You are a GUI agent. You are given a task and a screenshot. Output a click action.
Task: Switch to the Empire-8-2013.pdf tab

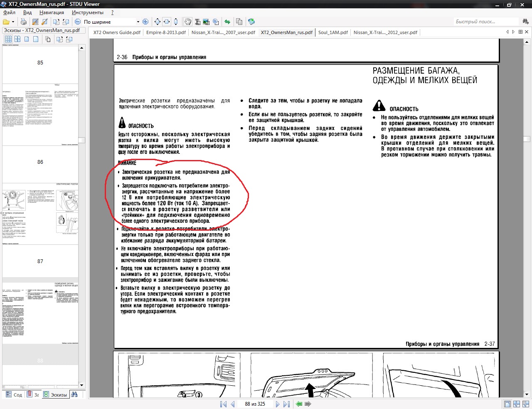pyautogui.click(x=166, y=32)
